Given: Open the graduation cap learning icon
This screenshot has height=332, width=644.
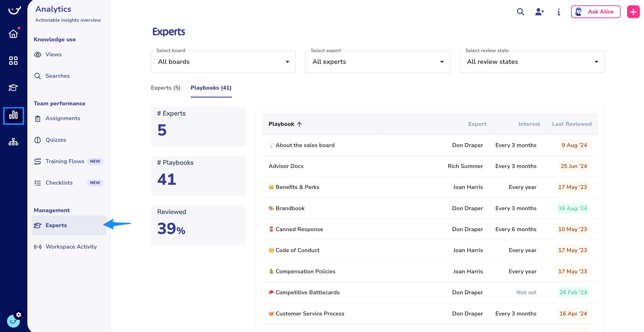Looking at the screenshot, I should [13, 88].
